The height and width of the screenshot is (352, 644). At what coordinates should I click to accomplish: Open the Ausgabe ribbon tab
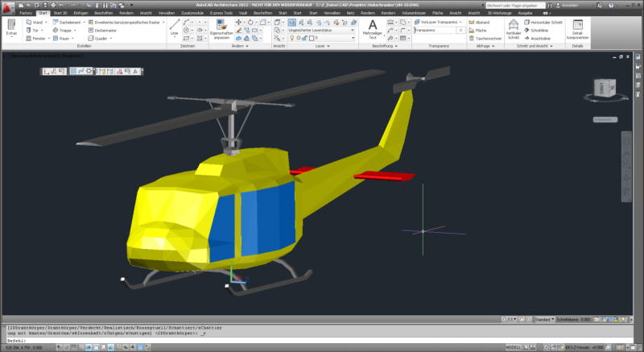pyautogui.click(x=525, y=13)
